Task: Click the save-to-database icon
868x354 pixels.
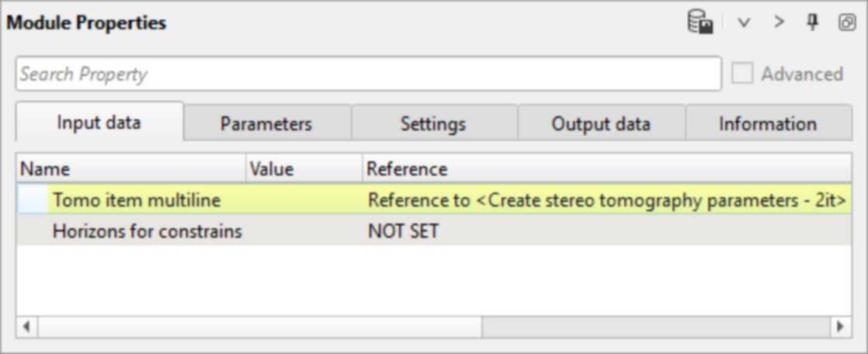Action: (x=700, y=23)
